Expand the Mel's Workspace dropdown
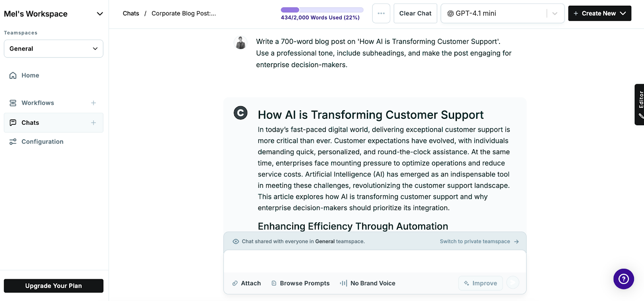 [100, 14]
